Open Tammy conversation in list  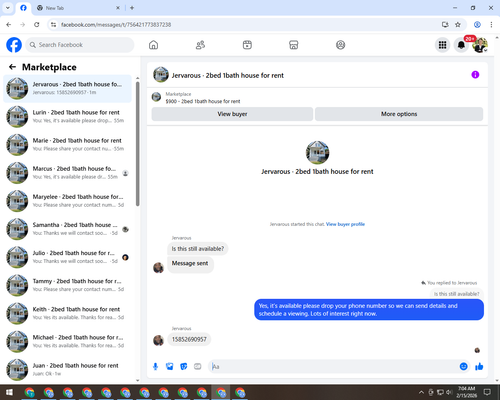click(67, 285)
